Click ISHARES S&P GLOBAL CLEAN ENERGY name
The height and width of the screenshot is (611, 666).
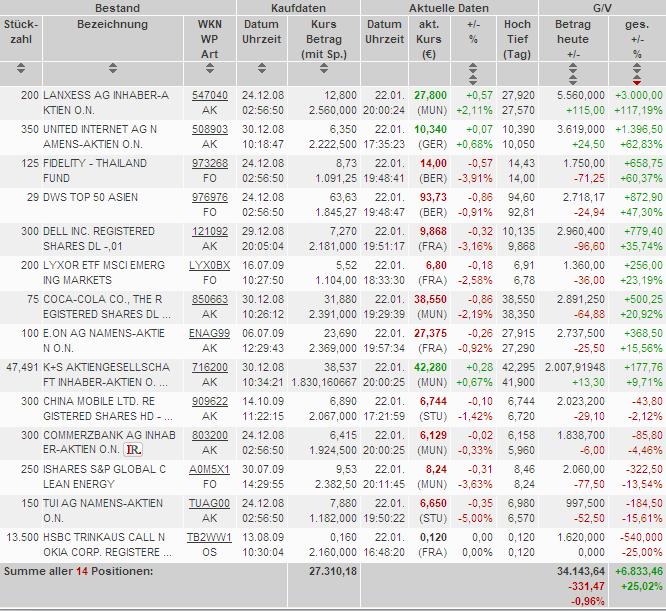(104, 476)
